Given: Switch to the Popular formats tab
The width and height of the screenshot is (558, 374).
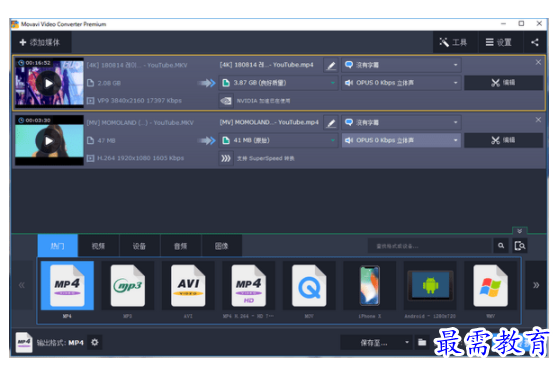Looking at the screenshot, I should click(x=58, y=246).
